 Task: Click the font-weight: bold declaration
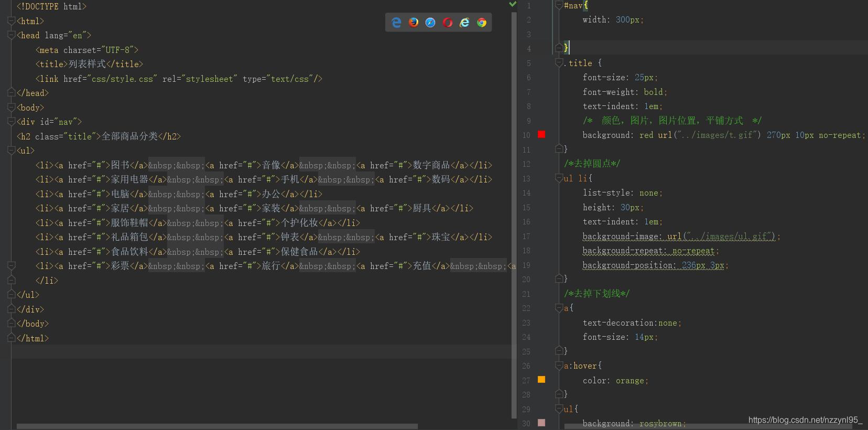(625, 92)
